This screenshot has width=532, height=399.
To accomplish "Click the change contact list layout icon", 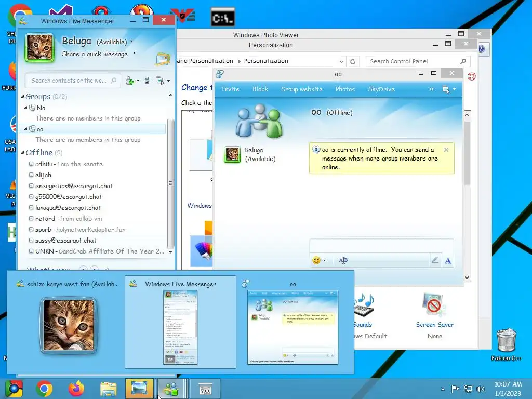I will click(148, 81).
